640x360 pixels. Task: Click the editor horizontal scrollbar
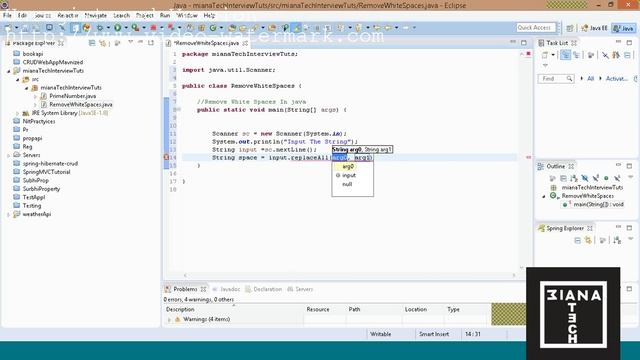[349, 275]
